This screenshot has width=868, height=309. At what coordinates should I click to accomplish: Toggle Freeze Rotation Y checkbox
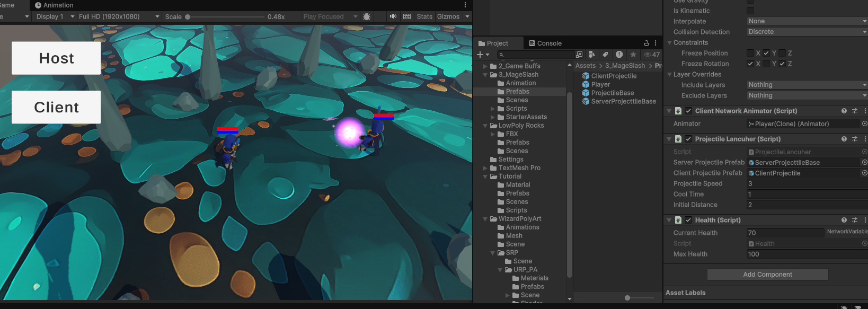click(x=766, y=64)
